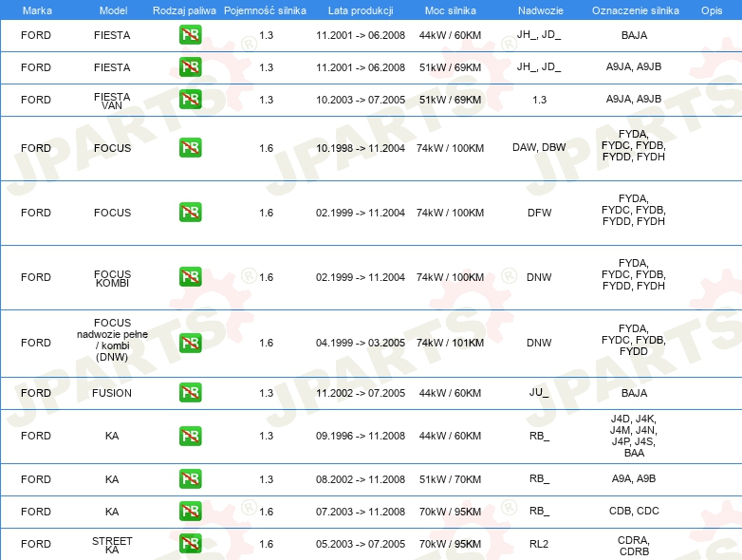
Task: Click the Model column header
Action: [x=113, y=10]
